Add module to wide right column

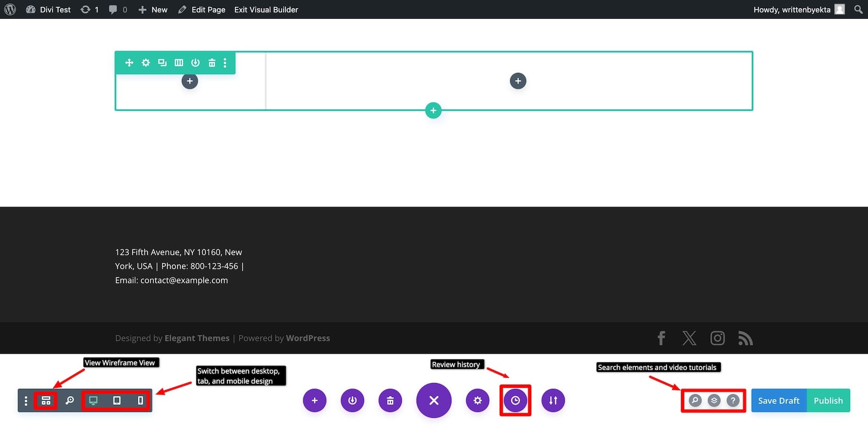point(518,81)
